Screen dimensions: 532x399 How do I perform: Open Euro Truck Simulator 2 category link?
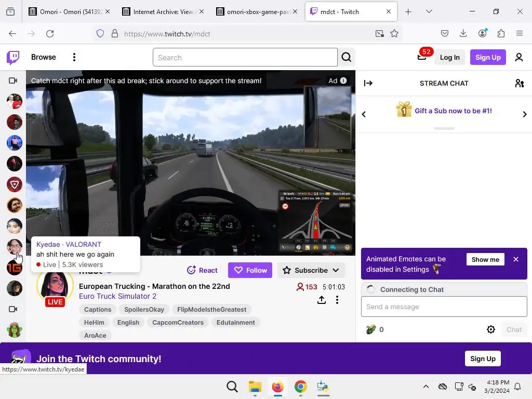[x=118, y=296]
